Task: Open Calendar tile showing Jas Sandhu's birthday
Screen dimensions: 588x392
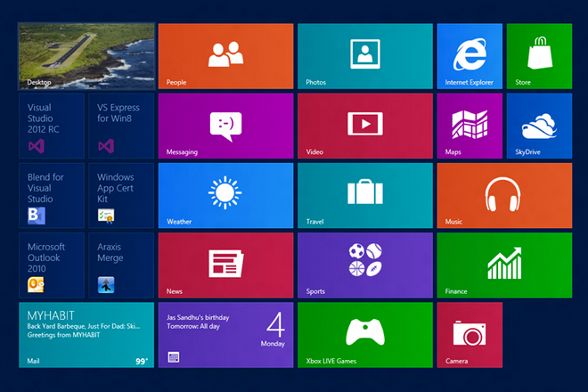Action: click(x=225, y=335)
